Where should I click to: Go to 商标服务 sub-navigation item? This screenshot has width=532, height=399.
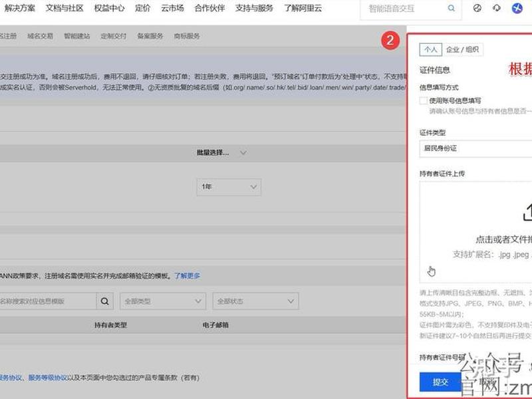(187, 36)
